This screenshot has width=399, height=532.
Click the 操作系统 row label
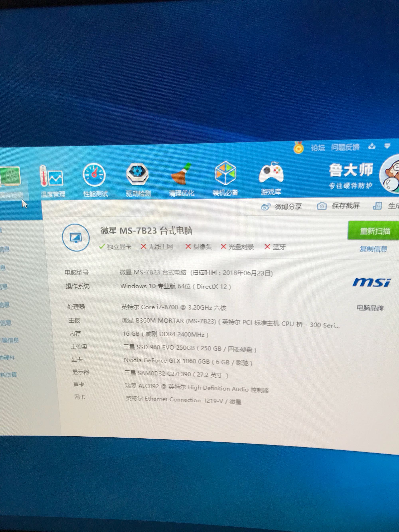77,286
